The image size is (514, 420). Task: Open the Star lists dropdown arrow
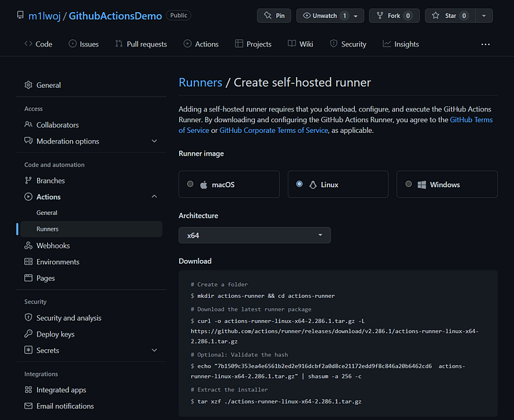[484, 16]
